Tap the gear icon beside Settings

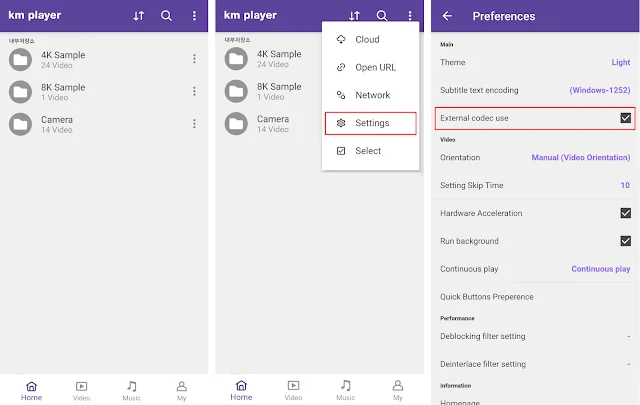coord(341,123)
